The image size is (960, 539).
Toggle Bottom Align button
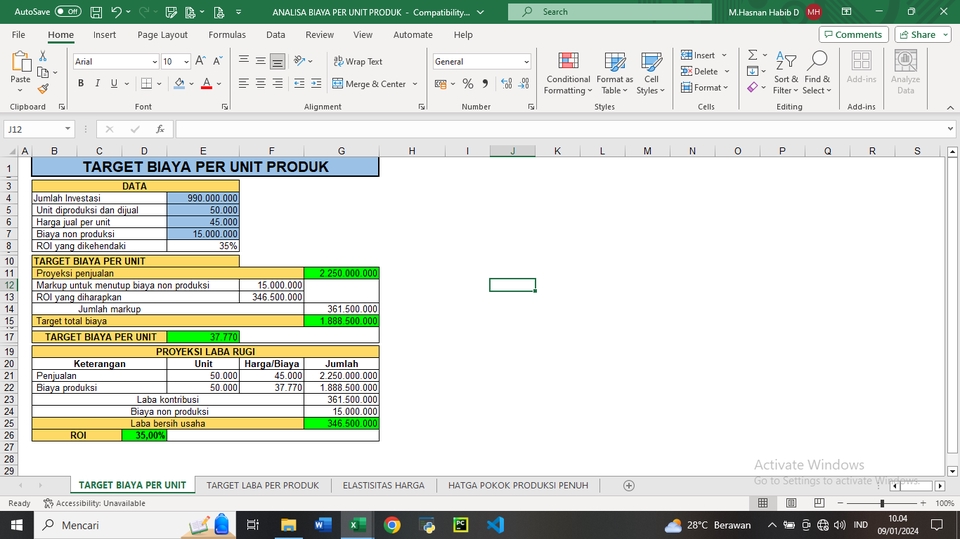[x=277, y=61]
